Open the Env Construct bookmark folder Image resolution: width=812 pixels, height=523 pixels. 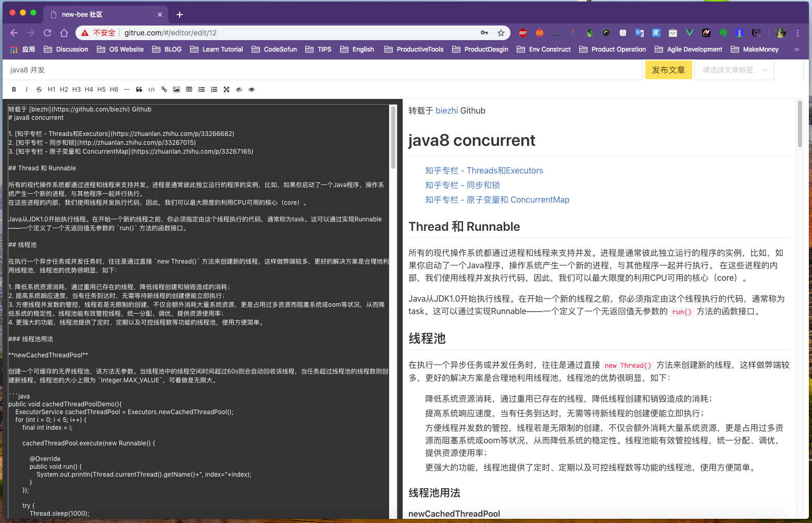coord(544,49)
